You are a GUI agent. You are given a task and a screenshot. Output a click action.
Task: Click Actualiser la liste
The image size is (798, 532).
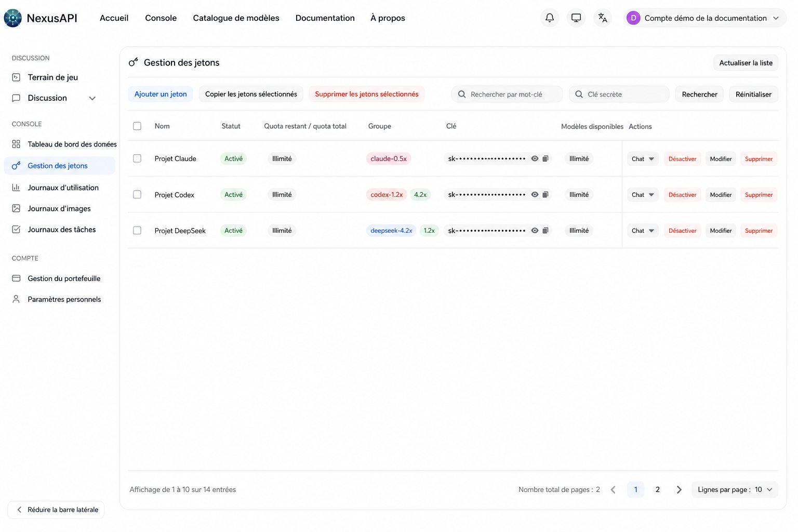(x=746, y=63)
